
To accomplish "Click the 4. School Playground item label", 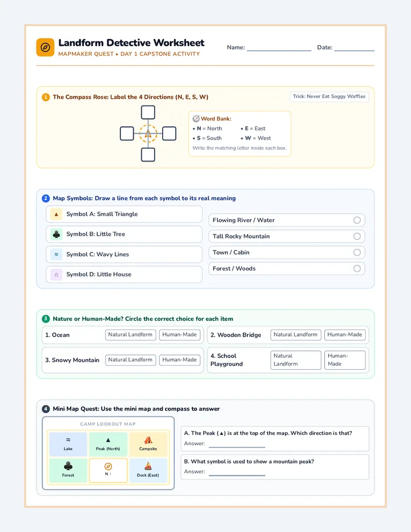I will click(227, 360).
